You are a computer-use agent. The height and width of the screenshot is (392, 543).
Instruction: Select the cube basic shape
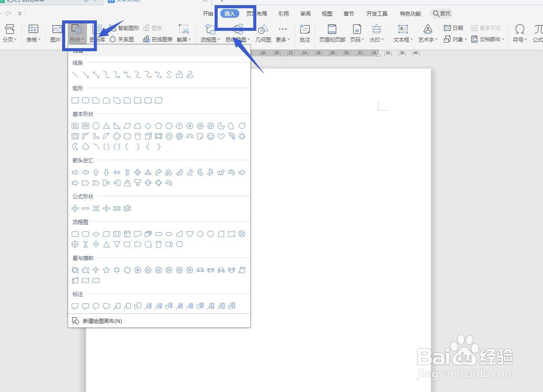pyautogui.click(x=148, y=136)
